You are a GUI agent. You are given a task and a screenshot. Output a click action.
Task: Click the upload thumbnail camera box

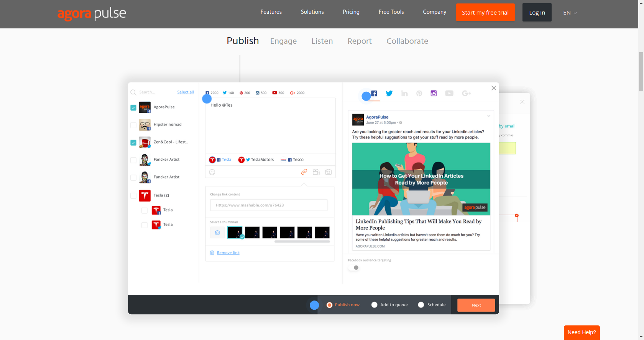coord(217,233)
